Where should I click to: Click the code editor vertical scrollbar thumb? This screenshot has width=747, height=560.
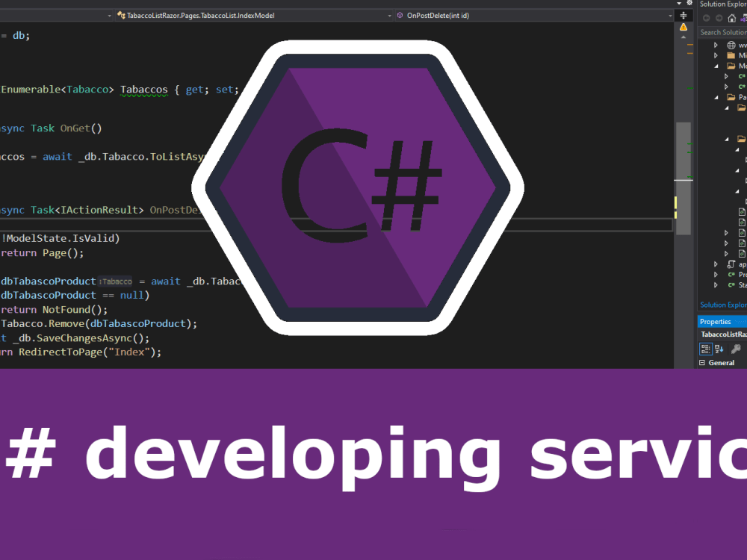[x=684, y=178]
